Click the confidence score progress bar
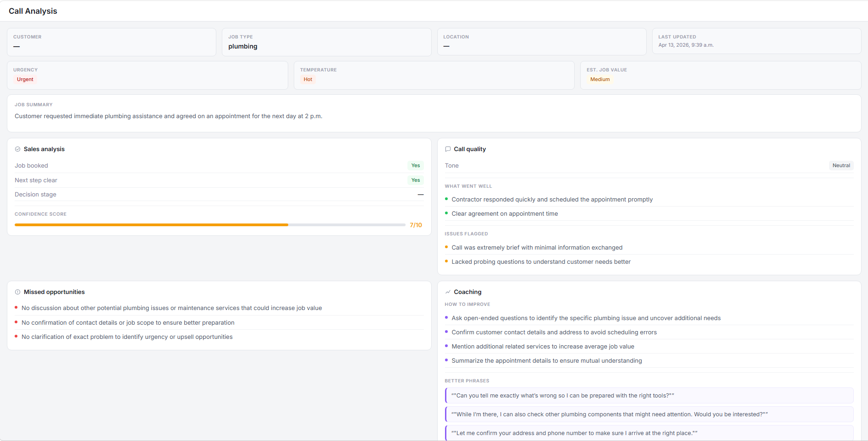The height and width of the screenshot is (441, 868). pos(210,225)
